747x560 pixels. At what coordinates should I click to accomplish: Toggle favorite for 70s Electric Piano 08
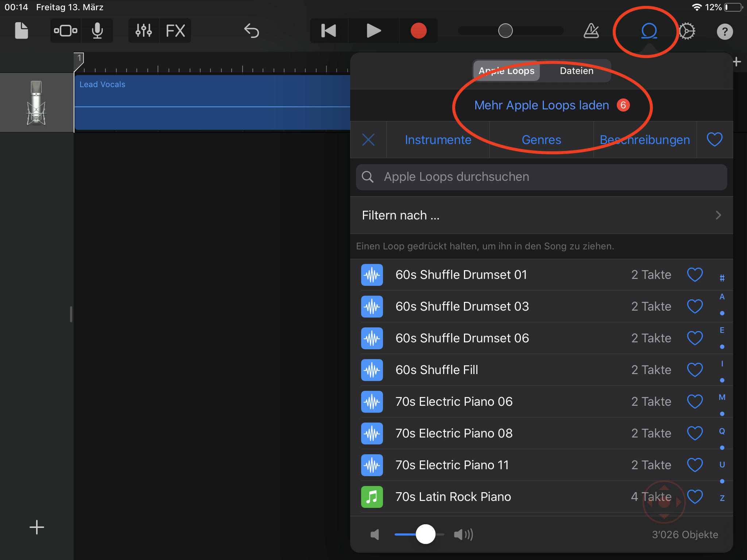[x=694, y=433]
